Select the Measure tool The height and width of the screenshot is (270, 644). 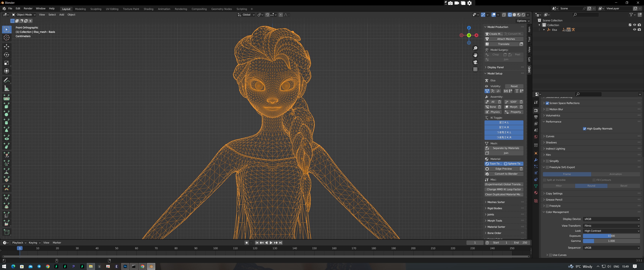point(7,88)
